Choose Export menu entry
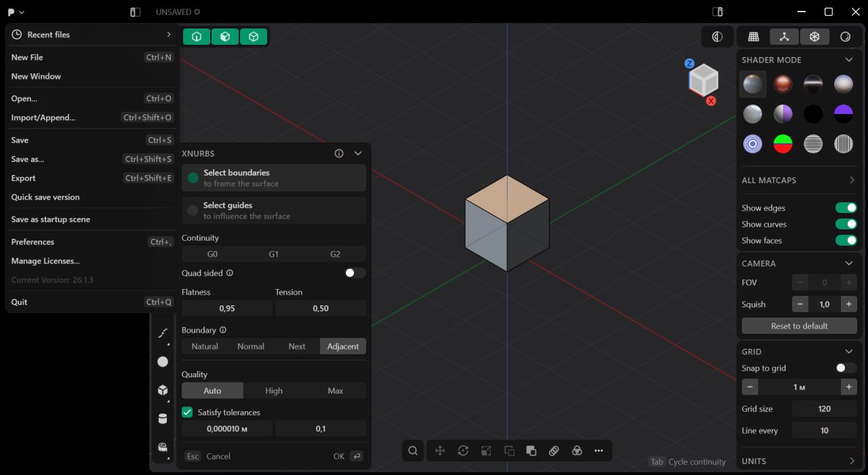The image size is (868, 475). point(92,178)
